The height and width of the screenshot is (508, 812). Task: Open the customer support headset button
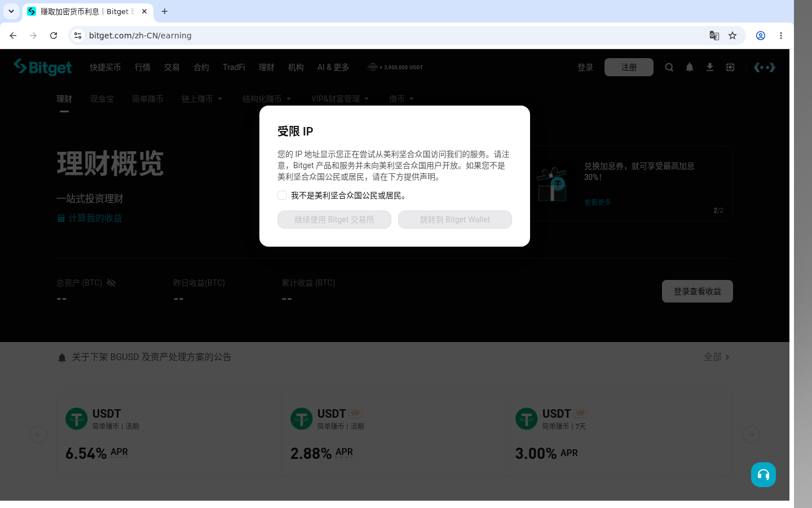point(764,475)
